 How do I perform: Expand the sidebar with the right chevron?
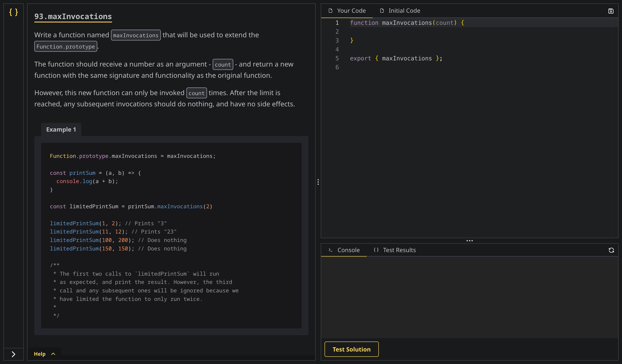13,354
